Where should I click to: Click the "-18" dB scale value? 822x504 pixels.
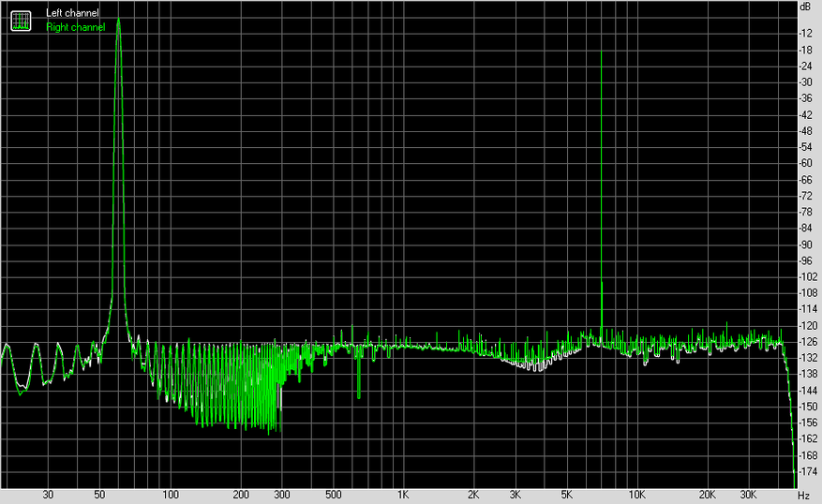pos(805,51)
